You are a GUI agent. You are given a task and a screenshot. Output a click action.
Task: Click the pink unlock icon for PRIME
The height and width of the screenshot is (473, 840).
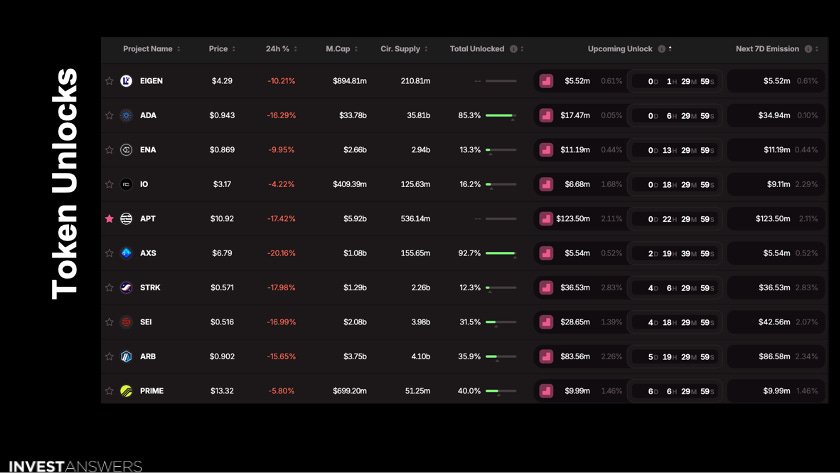546,391
